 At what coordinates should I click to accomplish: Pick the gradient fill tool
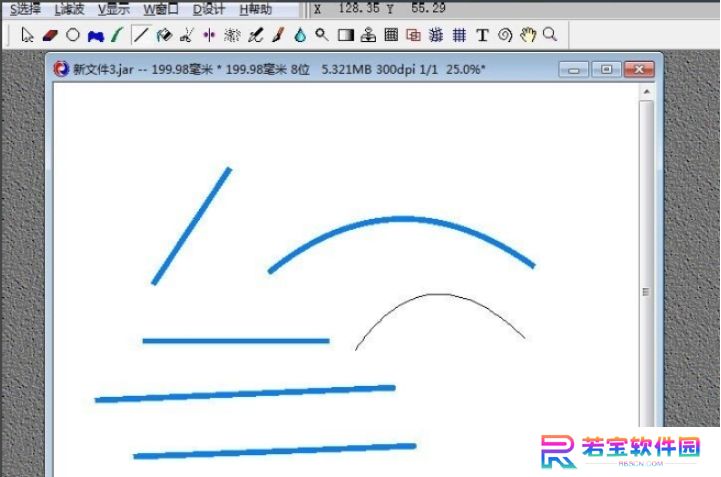click(345, 35)
